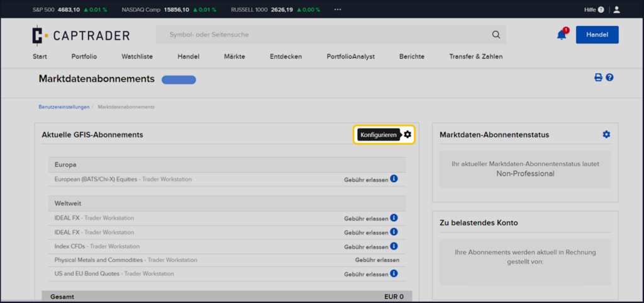Click the NASDAQ Comp ticker
644x303 pixels.
[170, 9]
